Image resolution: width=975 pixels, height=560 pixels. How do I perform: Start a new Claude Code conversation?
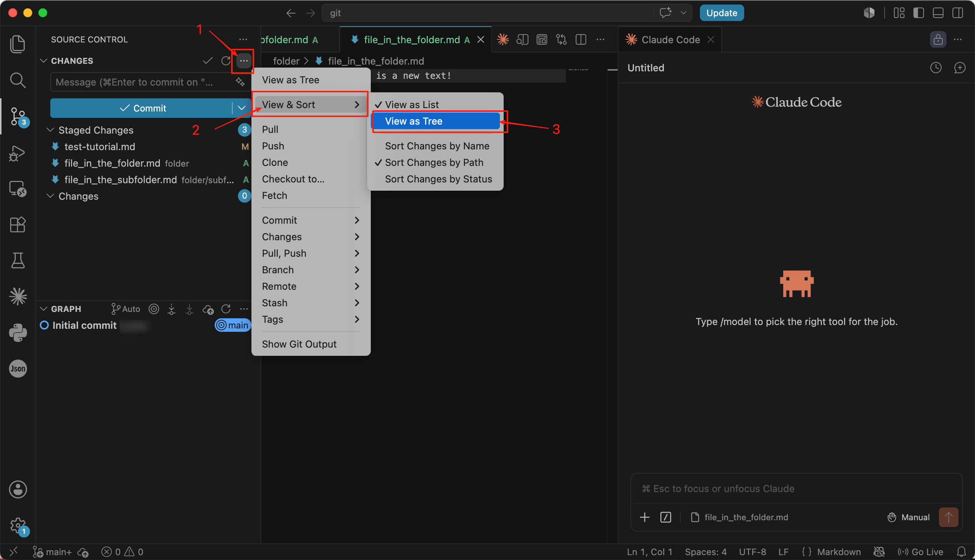pos(960,68)
